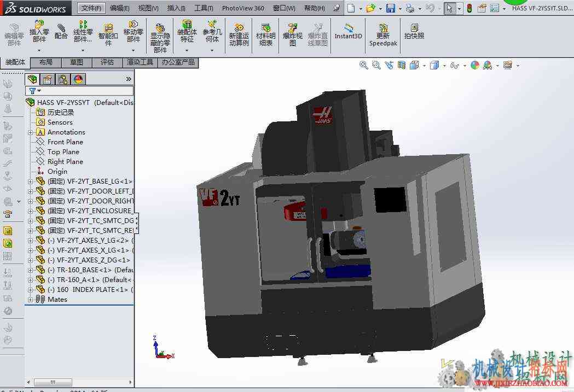Open Linear Component Pattern (线性零部件) tool

83,32
